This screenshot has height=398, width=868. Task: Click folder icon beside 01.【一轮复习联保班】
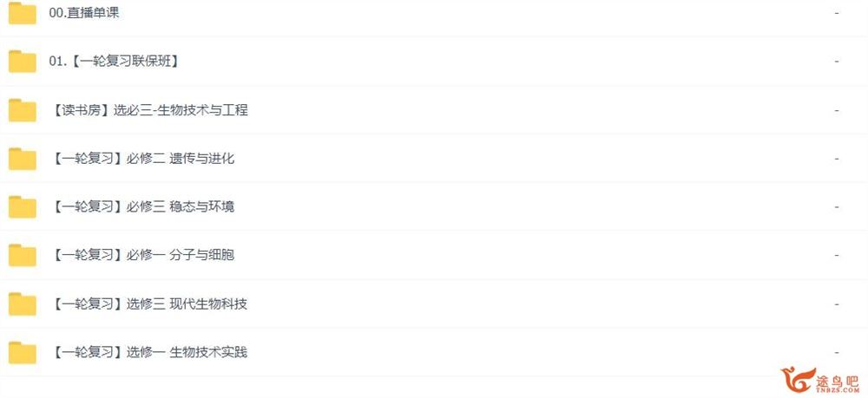pos(23,62)
